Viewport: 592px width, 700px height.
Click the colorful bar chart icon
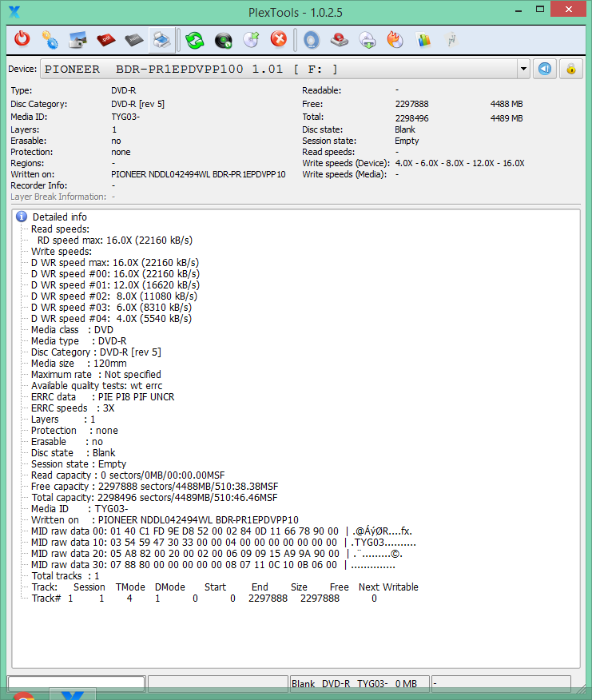coord(423,40)
